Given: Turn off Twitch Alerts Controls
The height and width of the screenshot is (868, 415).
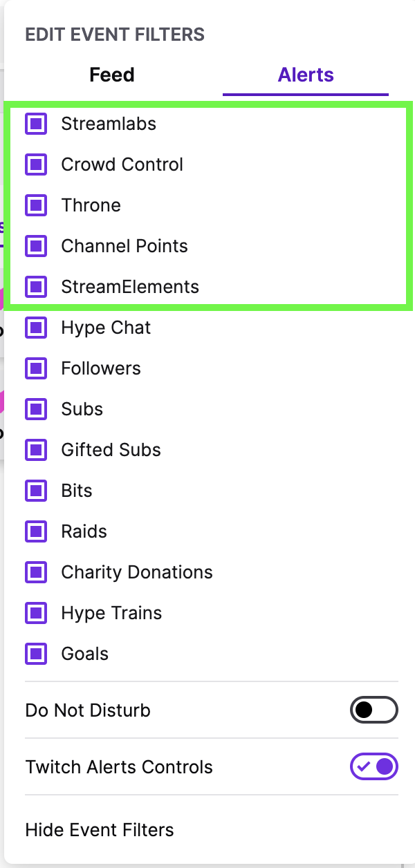Looking at the screenshot, I should click(374, 766).
